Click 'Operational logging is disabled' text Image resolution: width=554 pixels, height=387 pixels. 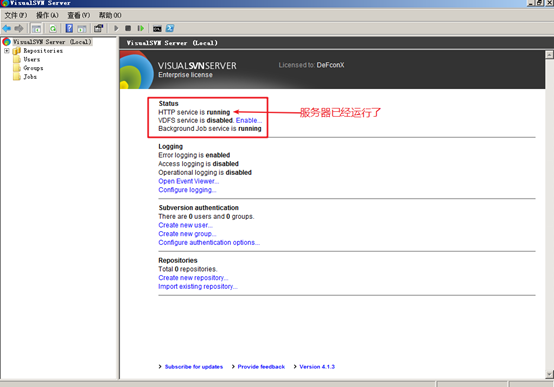click(x=205, y=172)
